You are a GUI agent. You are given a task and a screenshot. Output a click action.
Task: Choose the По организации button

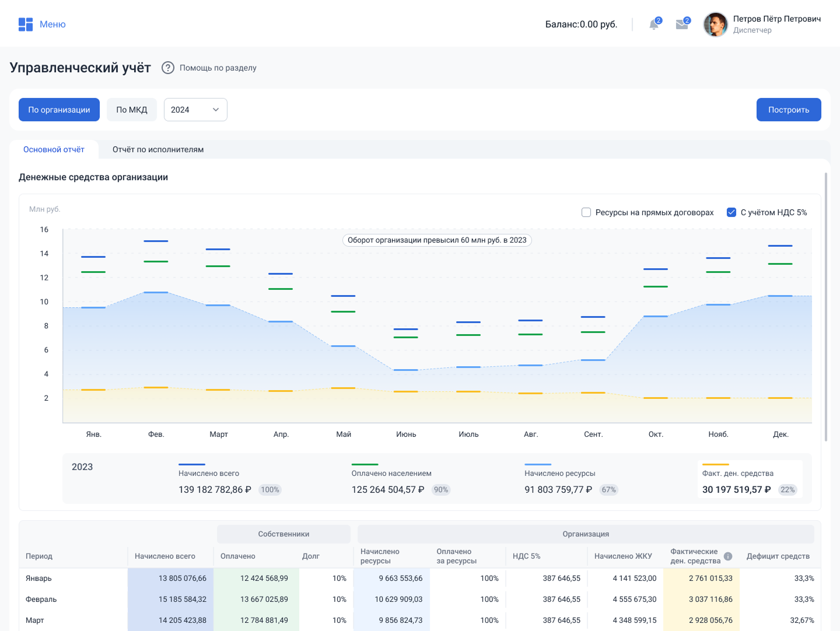point(59,110)
